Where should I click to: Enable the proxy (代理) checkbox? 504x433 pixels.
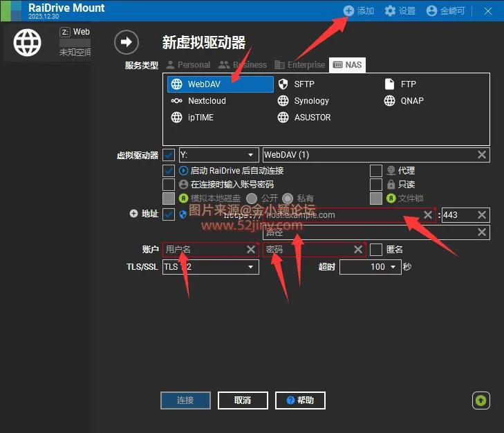[x=375, y=170]
